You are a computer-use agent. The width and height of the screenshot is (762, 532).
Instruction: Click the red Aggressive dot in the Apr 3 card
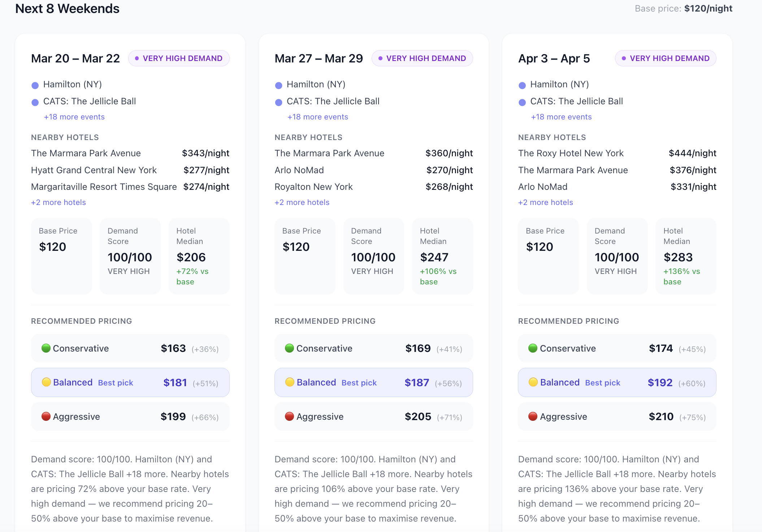[x=533, y=417]
